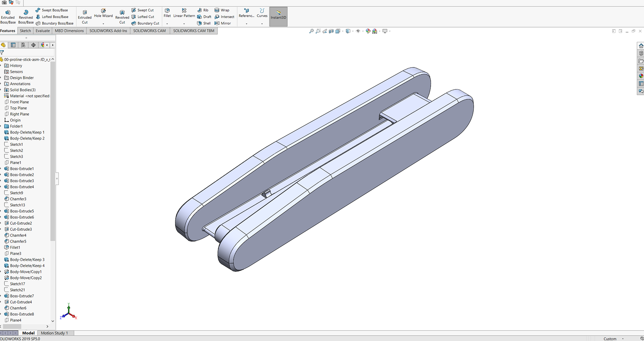The height and width of the screenshot is (341, 644).
Task: Pick the Boundary Boss/Base tool
Action: coord(54,23)
